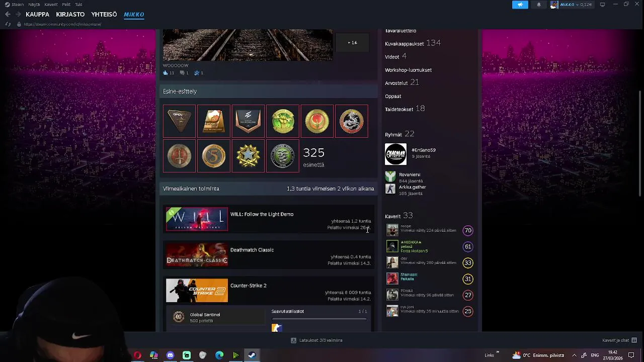
Task: Open Kuvakaappaukset 134 link
Action: click(x=413, y=43)
